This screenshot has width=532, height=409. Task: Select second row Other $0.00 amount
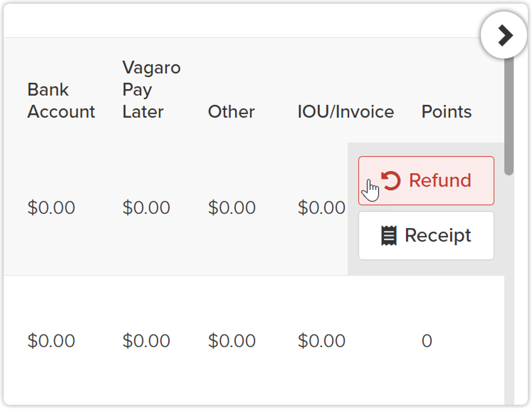232,341
